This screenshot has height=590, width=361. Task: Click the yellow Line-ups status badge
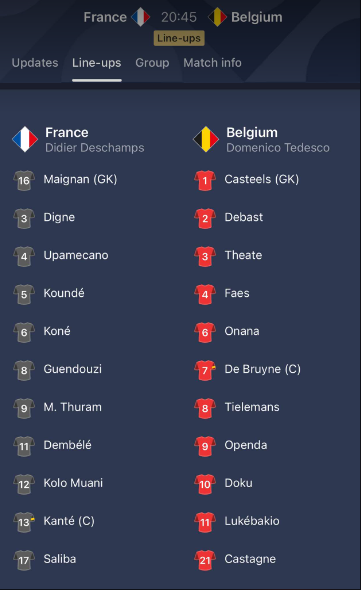(179, 38)
